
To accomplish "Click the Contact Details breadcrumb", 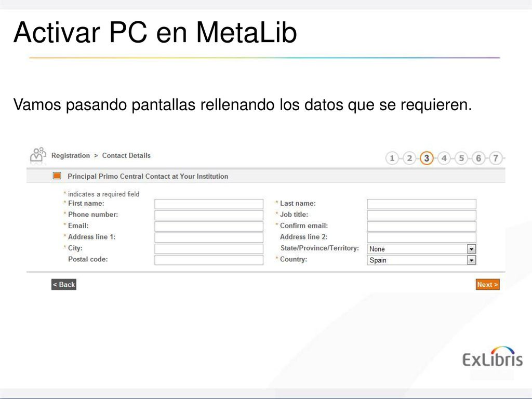I will [126, 155].
